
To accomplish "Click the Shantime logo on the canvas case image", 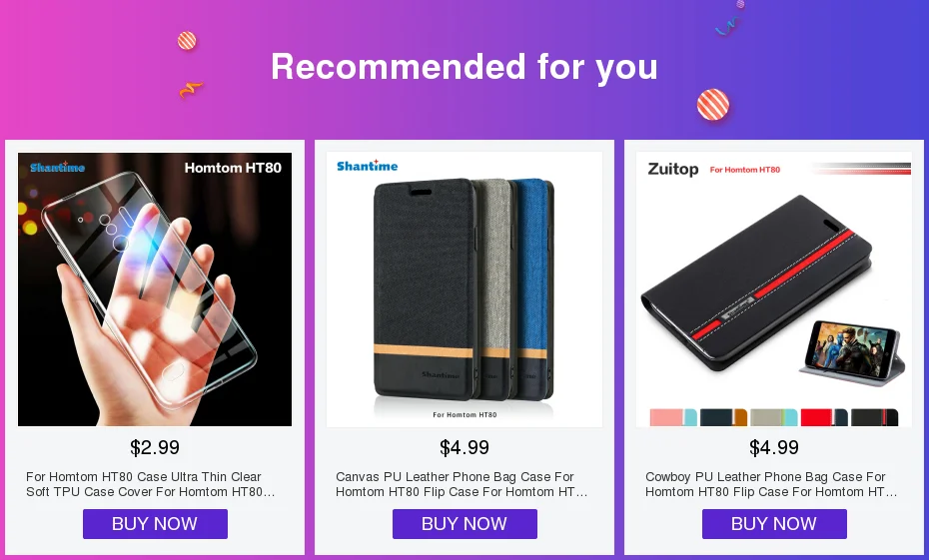I will point(368,166).
